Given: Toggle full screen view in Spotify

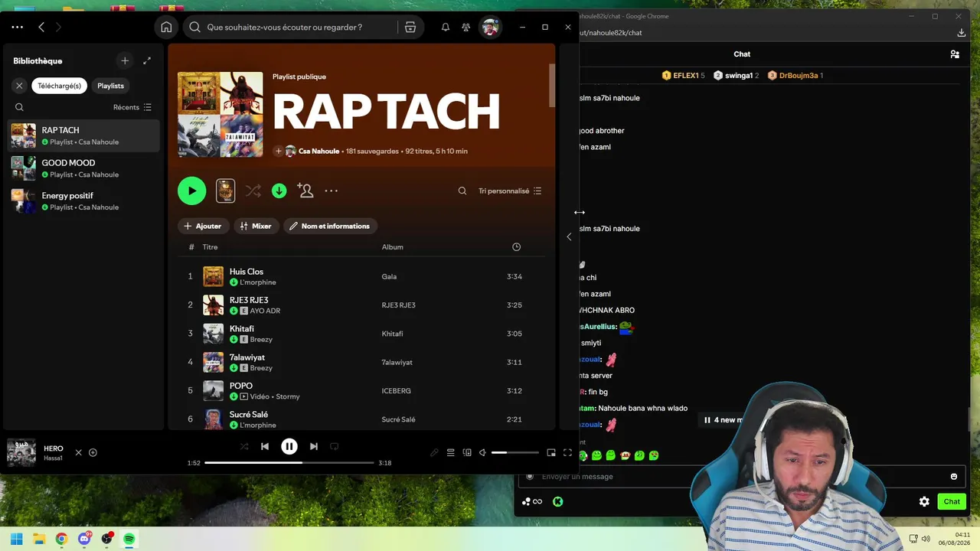Looking at the screenshot, I should pos(567,452).
